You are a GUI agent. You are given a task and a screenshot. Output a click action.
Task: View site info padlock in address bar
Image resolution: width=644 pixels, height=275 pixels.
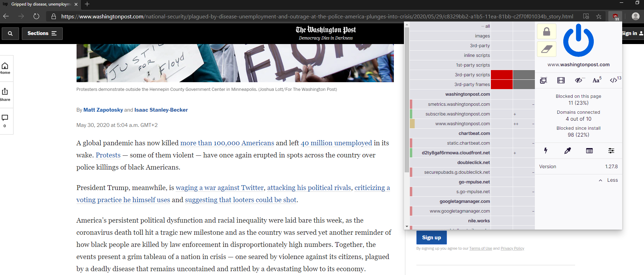pos(54,16)
